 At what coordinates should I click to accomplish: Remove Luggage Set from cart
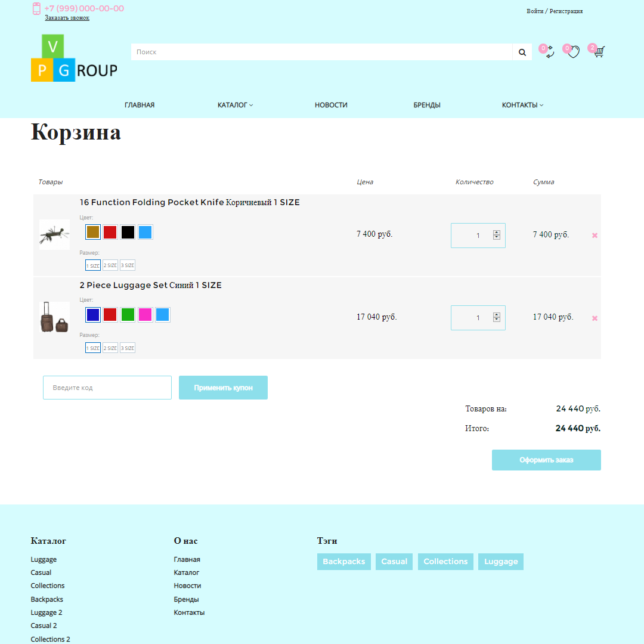tap(595, 318)
